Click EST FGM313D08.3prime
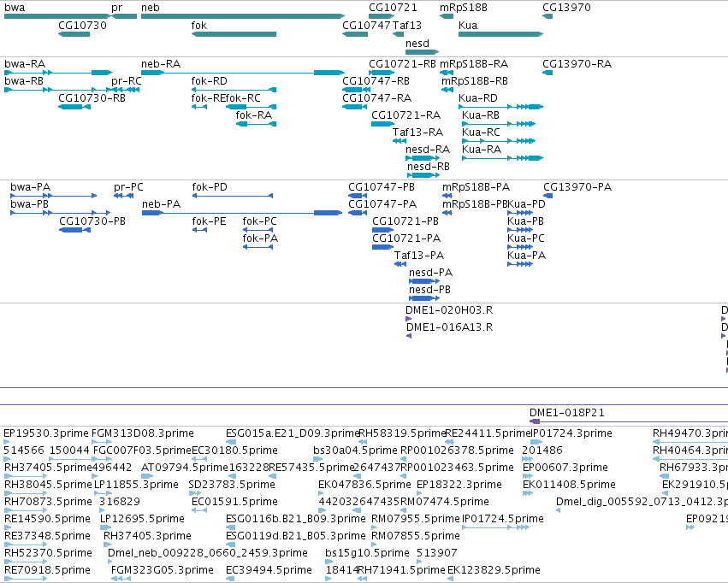Screen dimensions: 728x583 pos(143,433)
